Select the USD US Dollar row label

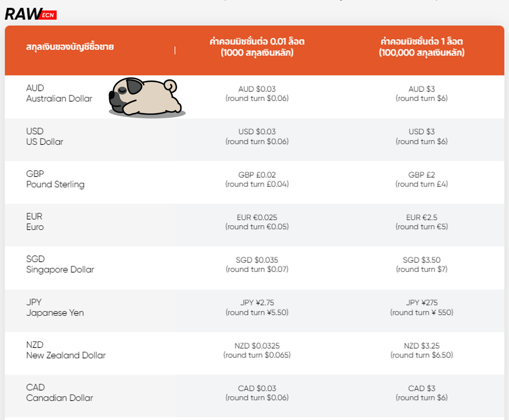[45, 136]
